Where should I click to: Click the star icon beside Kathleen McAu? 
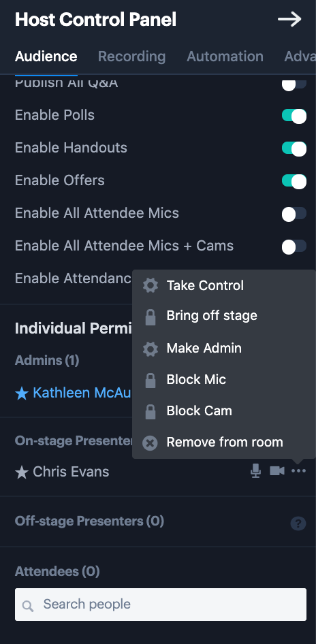[21, 393]
